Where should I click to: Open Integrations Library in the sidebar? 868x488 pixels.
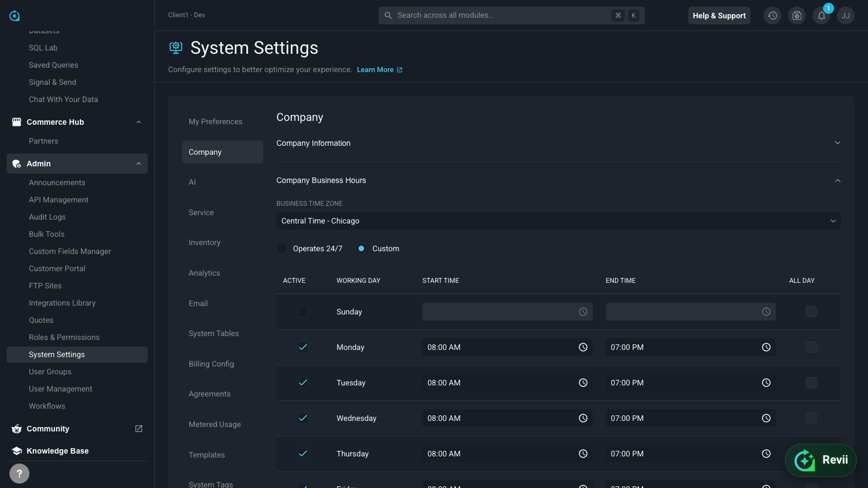(x=62, y=303)
